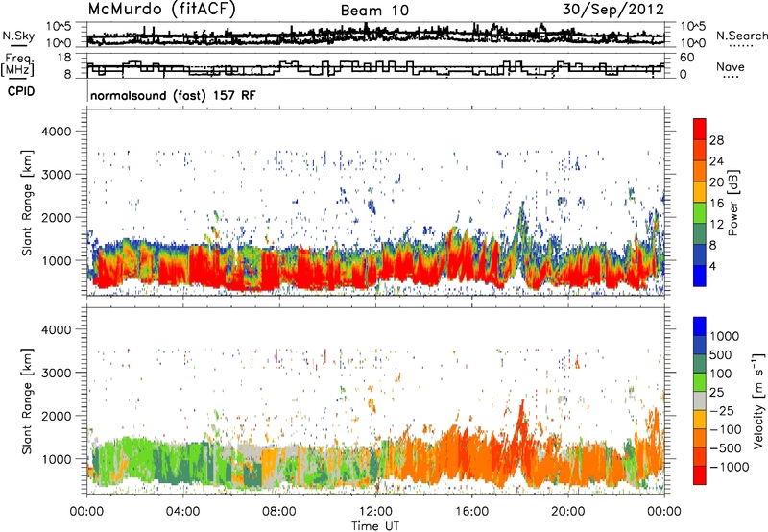The width and height of the screenshot is (768, 532).
Task: Click the '12' tick on Power scale
Action: coord(716,225)
